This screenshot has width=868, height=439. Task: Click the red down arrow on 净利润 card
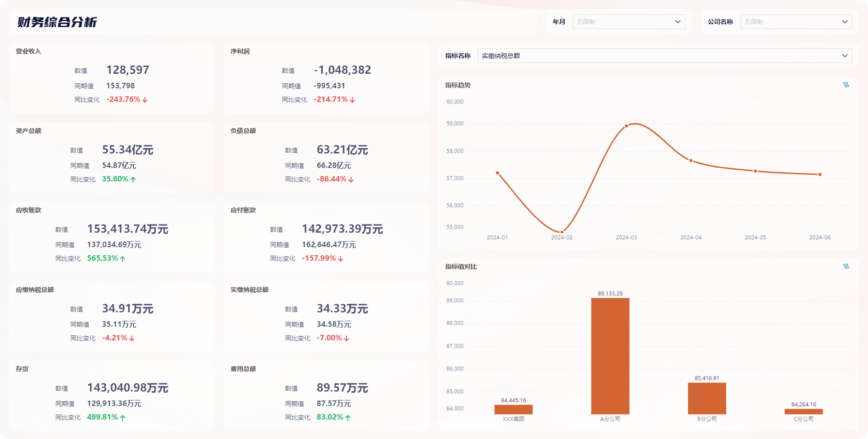[x=353, y=99]
